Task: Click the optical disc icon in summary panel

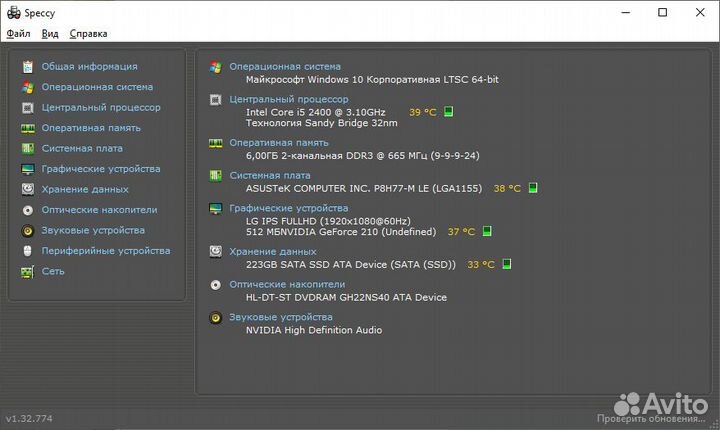Action: (215, 285)
